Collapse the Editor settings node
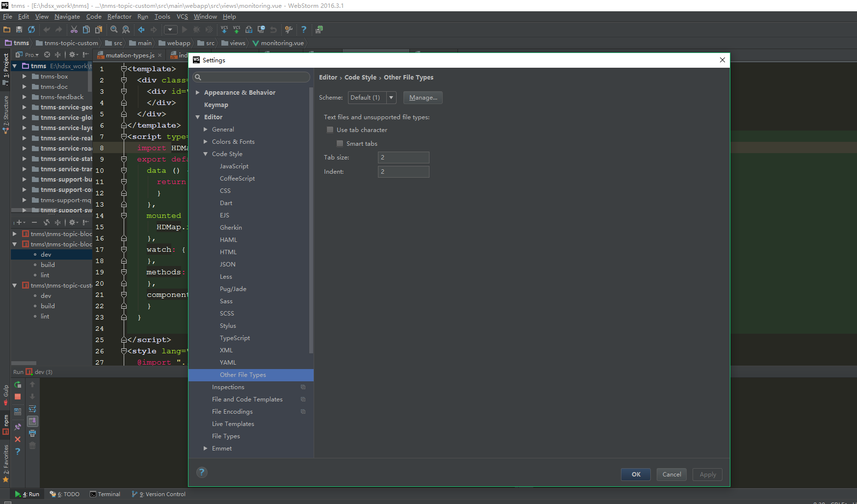This screenshot has width=857, height=504. click(x=197, y=117)
